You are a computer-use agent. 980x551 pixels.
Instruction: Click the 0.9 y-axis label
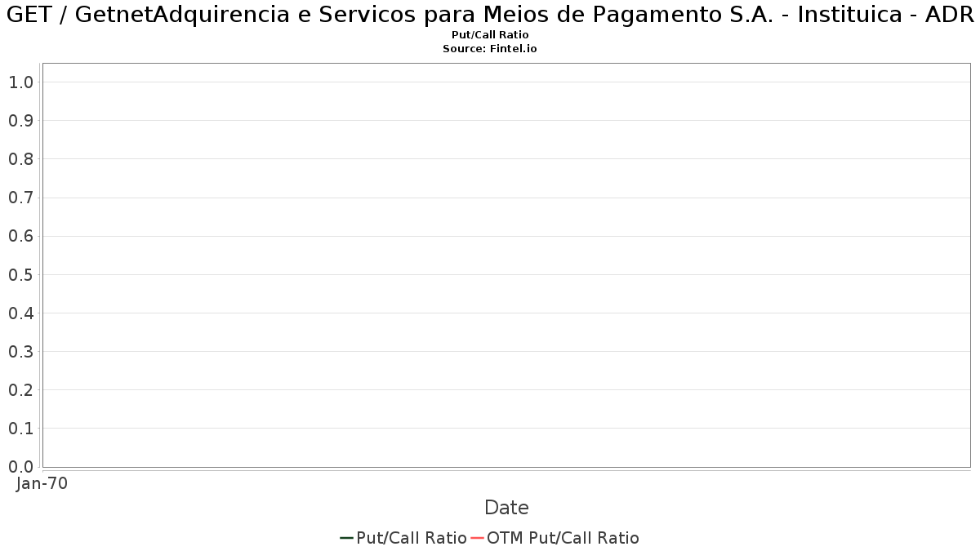20,121
